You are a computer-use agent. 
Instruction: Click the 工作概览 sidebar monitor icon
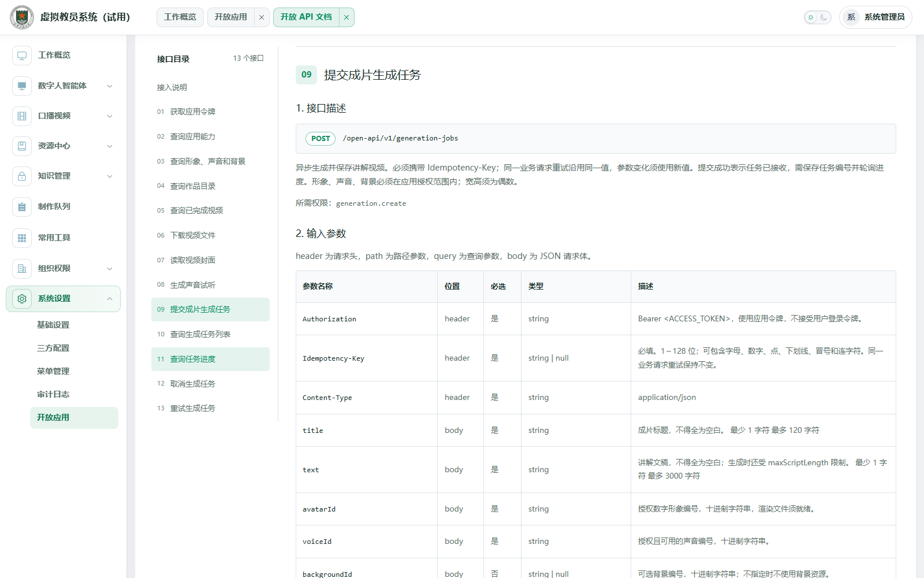22,55
